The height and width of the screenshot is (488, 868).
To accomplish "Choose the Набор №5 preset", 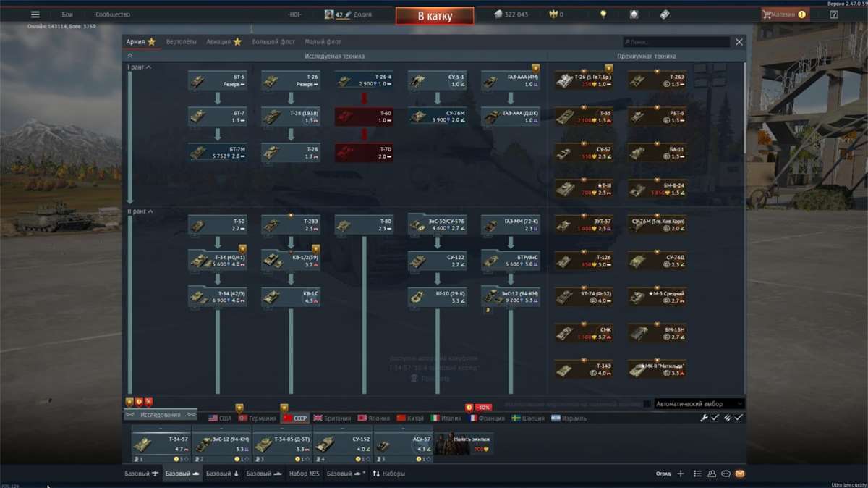I will click(304, 474).
